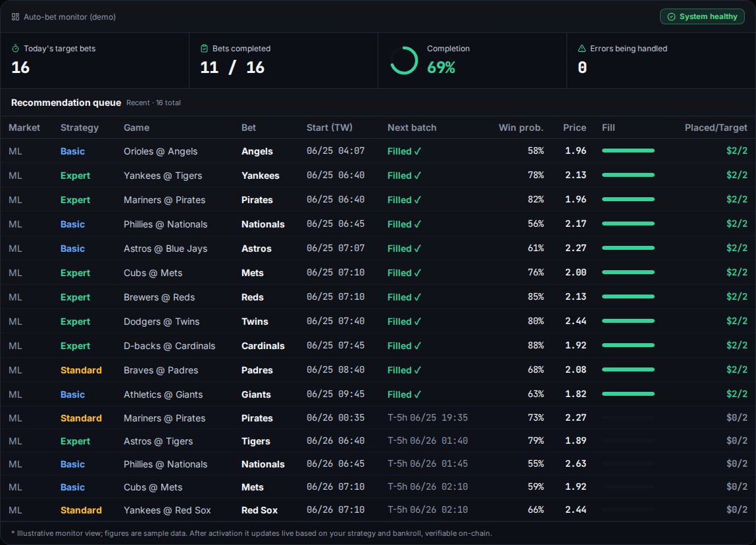Click the fill progress bar for Orioles @ Angels

point(628,151)
